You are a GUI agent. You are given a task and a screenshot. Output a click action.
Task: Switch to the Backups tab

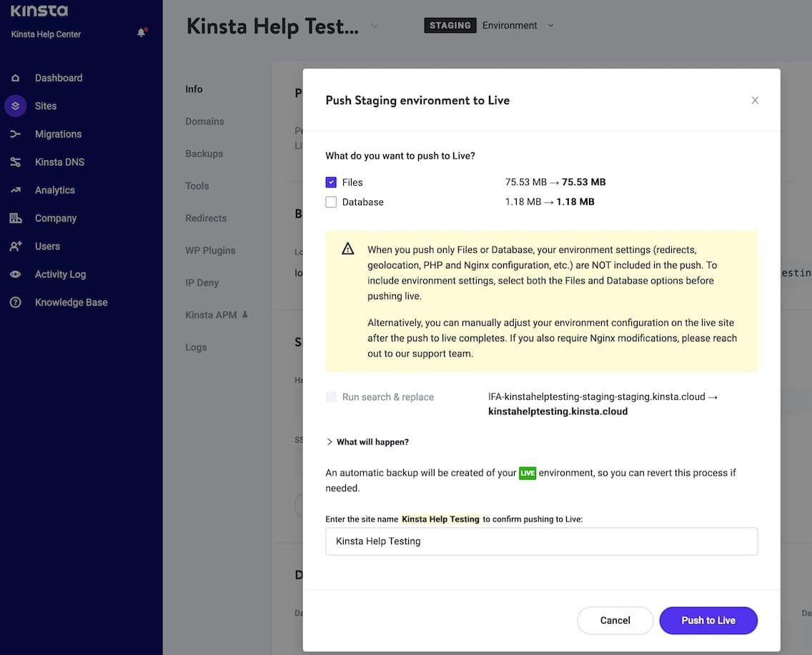(204, 154)
